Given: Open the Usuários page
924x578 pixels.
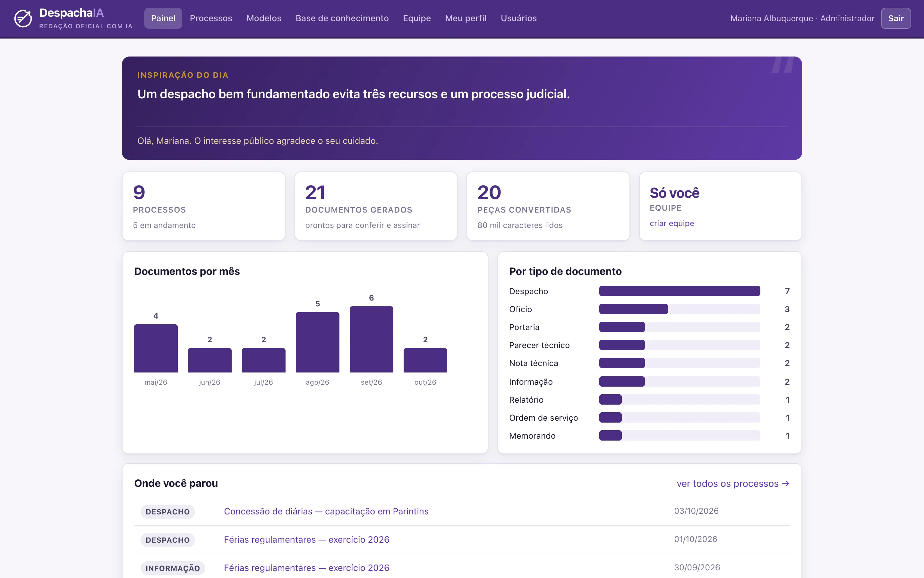Looking at the screenshot, I should (518, 18).
